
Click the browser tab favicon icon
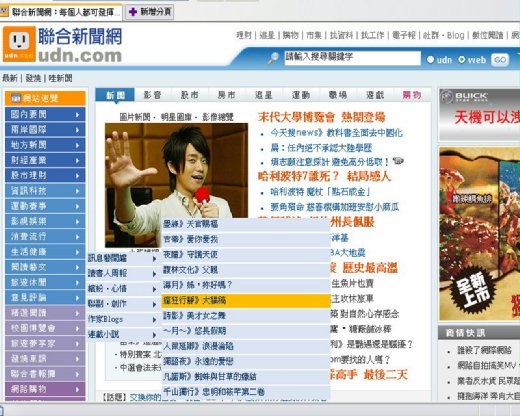pos(4,12)
